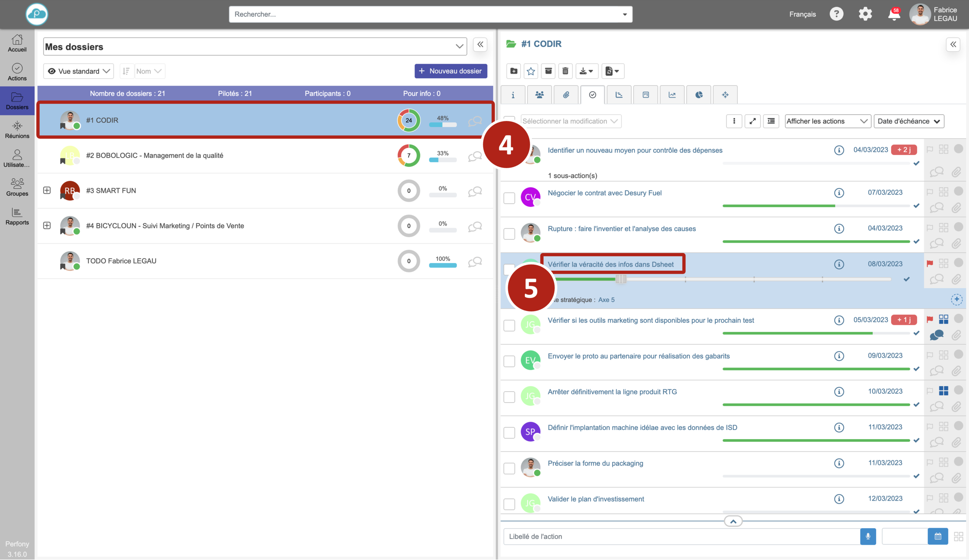Click the star favorite icon for CODIR
This screenshot has height=560, width=969.
pyautogui.click(x=531, y=71)
